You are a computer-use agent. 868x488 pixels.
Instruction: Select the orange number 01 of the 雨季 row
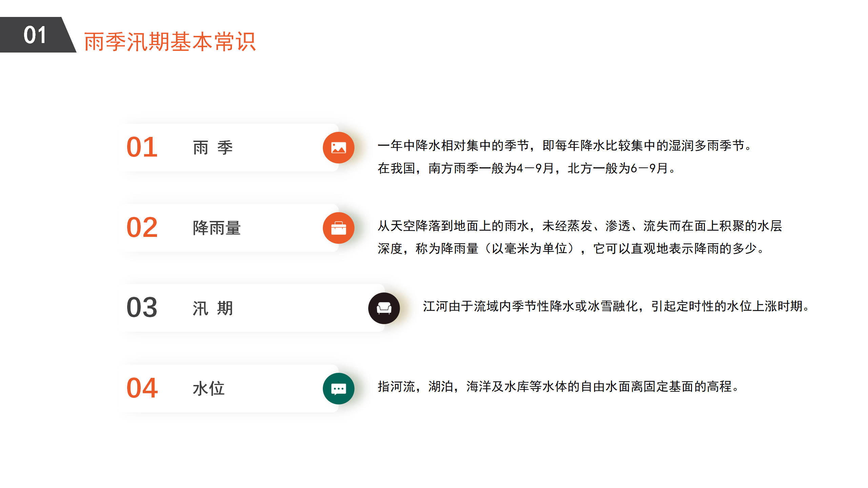tap(142, 147)
